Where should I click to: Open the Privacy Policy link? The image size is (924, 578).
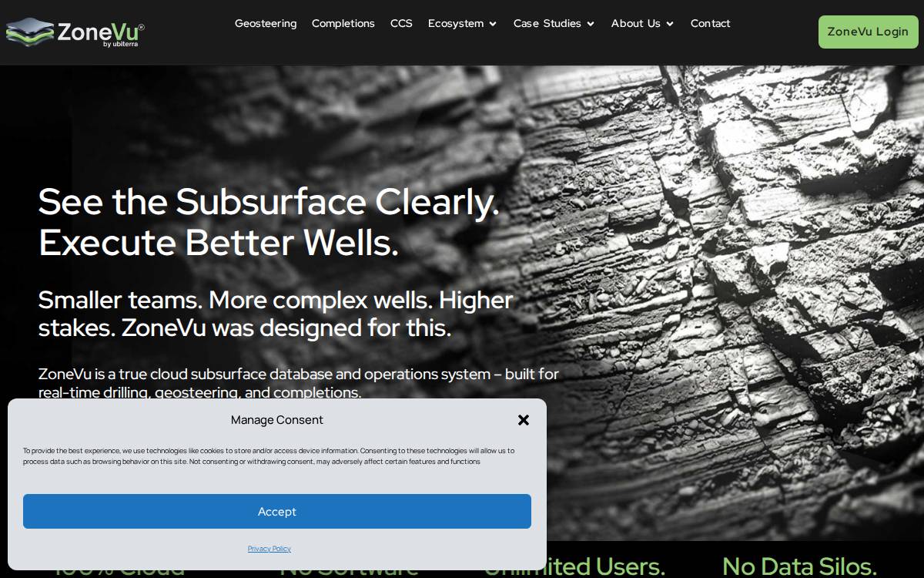(x=269, y=549)
